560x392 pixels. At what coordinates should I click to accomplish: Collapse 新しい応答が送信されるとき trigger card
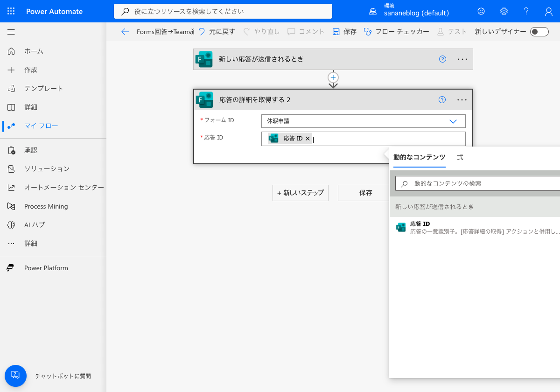[x=333, y=59]
